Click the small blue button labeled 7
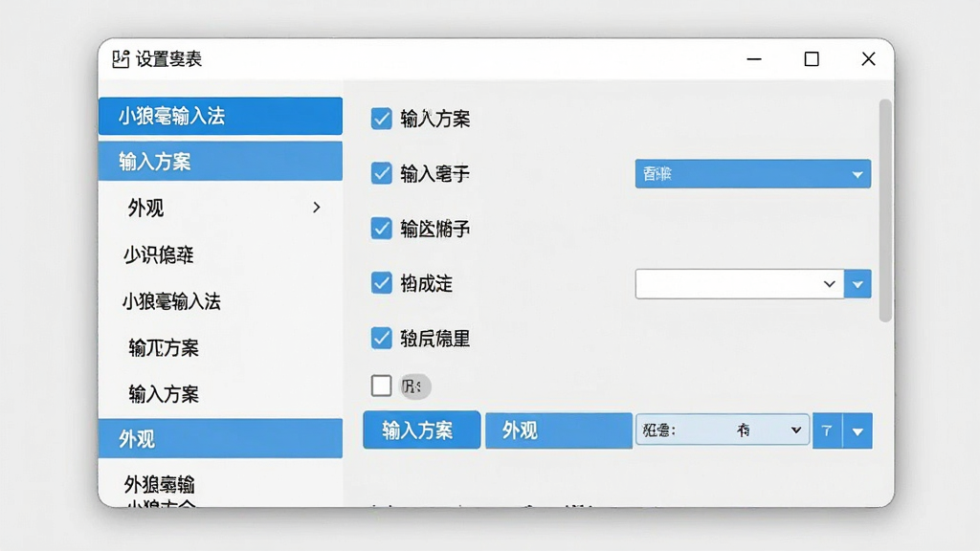Image resolution: width=980 pixels, height=551 pixels. pyautogui.click(x=828, y=430)
